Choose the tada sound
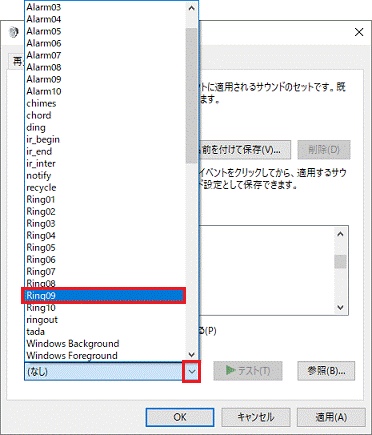 coord(105,331)
